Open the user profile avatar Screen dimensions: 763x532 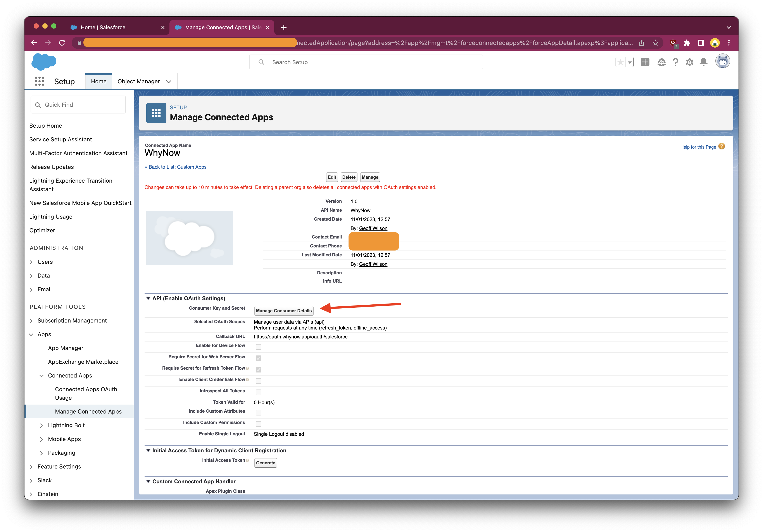pos(722,62)
